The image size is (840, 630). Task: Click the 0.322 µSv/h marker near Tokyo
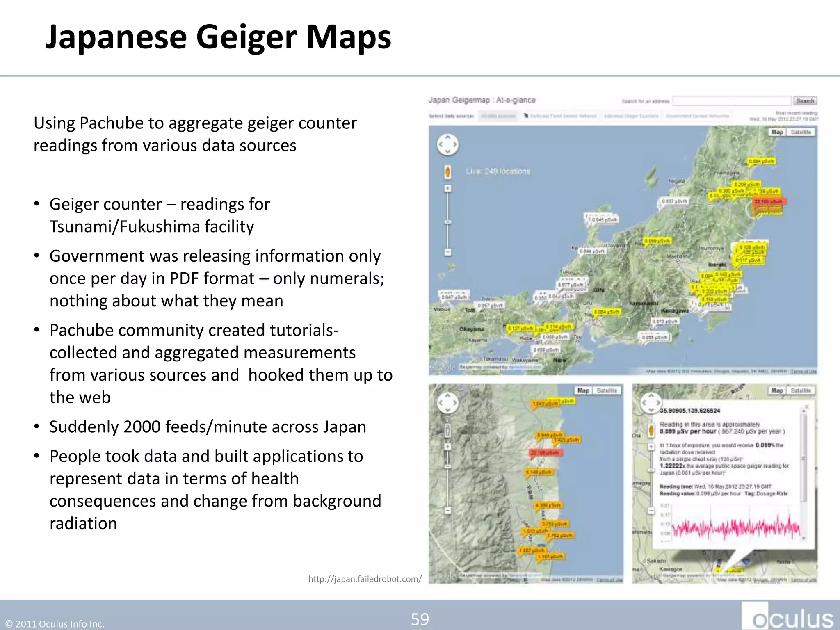pos(714,291)
